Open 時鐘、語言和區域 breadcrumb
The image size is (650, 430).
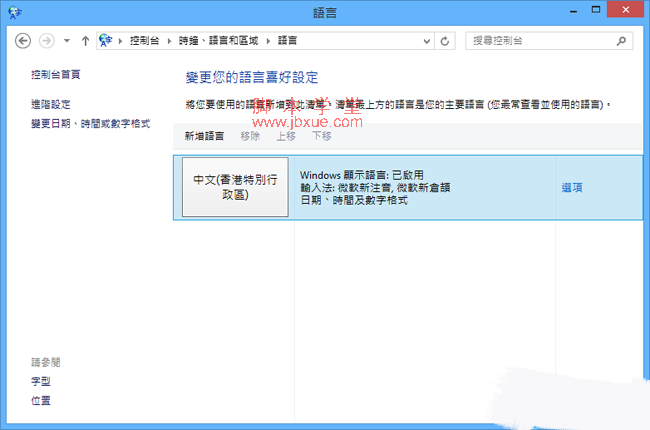pyautogui.click(x=218, y=41)
